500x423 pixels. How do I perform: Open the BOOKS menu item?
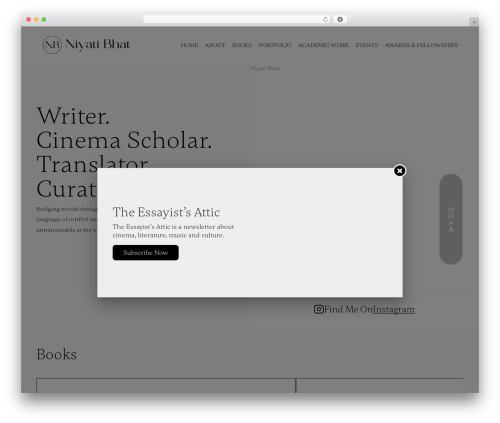click(x=242, y=45)
